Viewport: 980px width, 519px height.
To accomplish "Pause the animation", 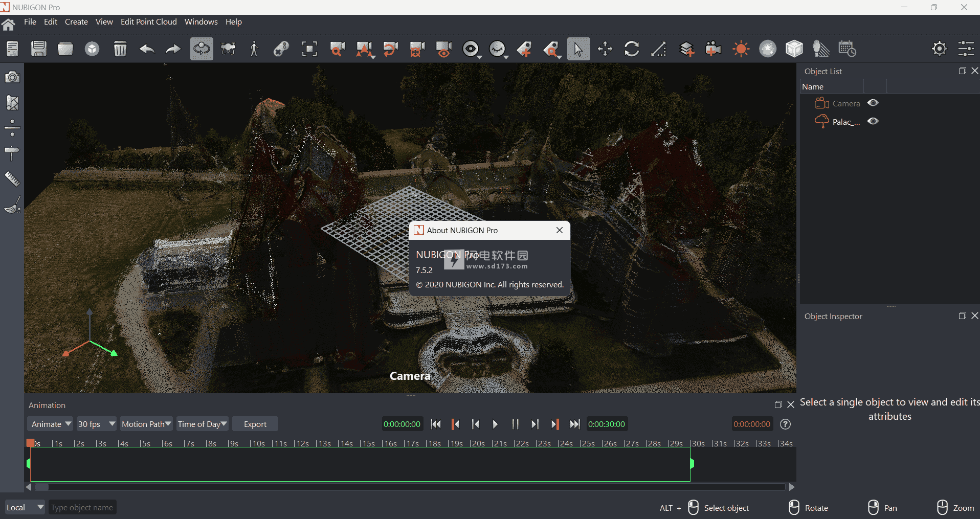I will [515, 424].
